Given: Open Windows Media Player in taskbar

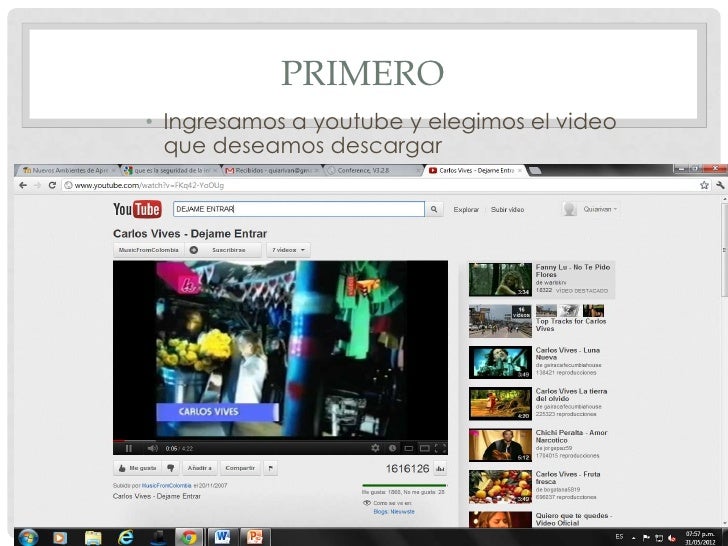Looking at the screenshot, I should [59, 538].
